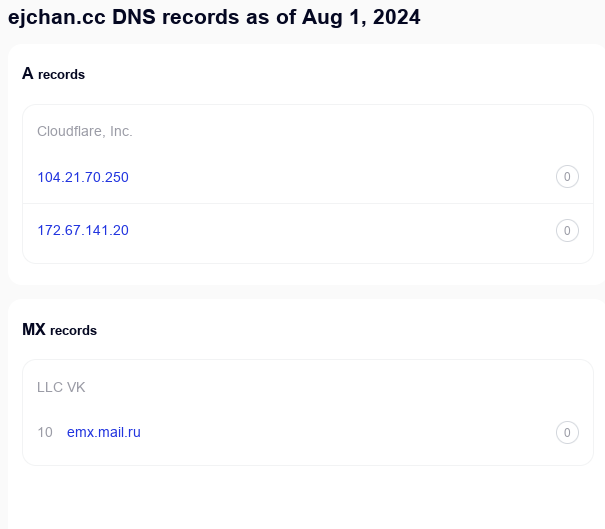Screen dimensions: 605x529
Task: Open the 172.67.141.20 IP address link
Action: (x=83, y=230)
